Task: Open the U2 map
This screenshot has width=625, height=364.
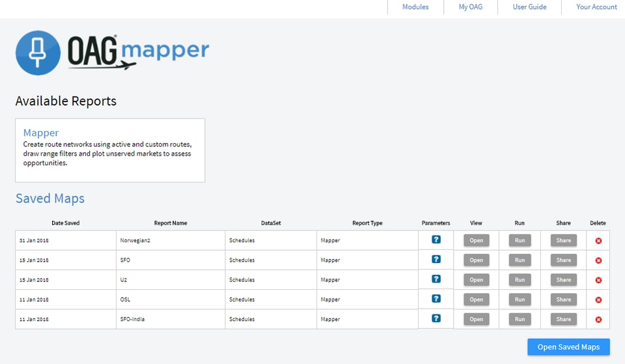Action: pos(477,280)
